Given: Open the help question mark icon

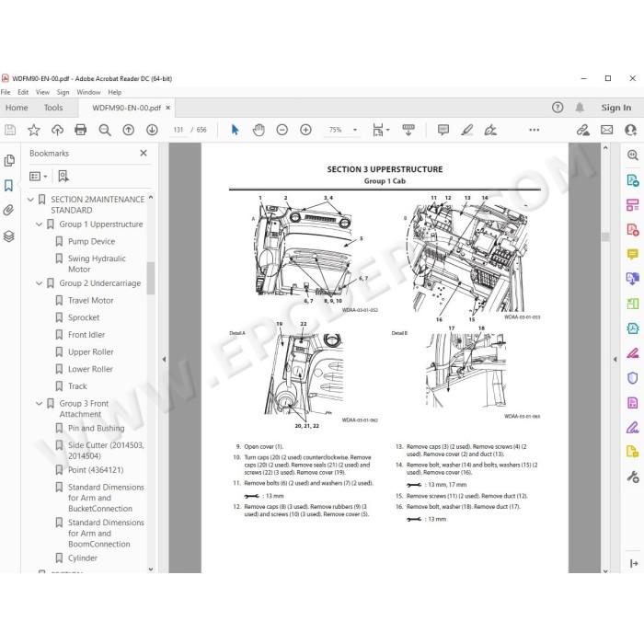Looking at the screenshot, I should pyautogui.click(x=558, y=108).
